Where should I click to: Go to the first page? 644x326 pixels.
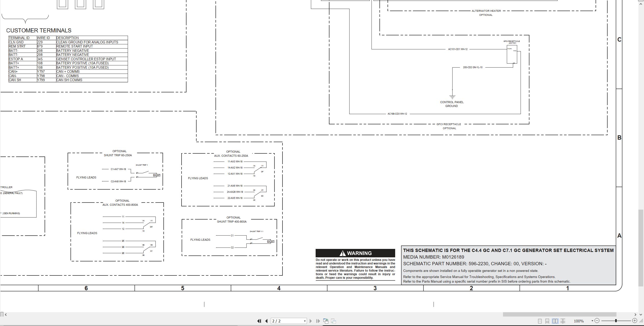[259, 321]
